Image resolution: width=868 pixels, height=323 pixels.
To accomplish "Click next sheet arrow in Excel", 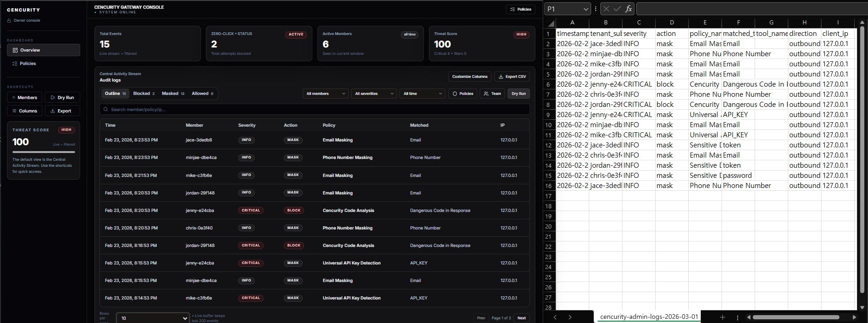I will [x=570, y=317].
